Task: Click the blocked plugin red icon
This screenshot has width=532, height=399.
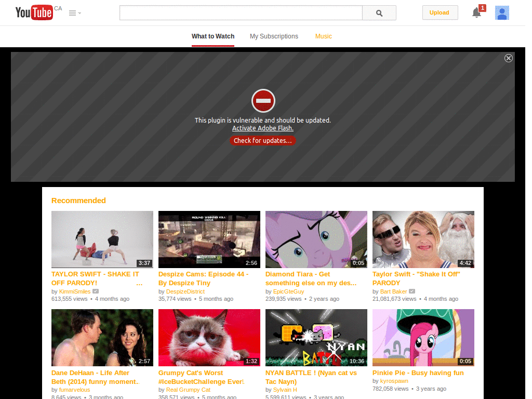Action: click(x=263, y=101)
